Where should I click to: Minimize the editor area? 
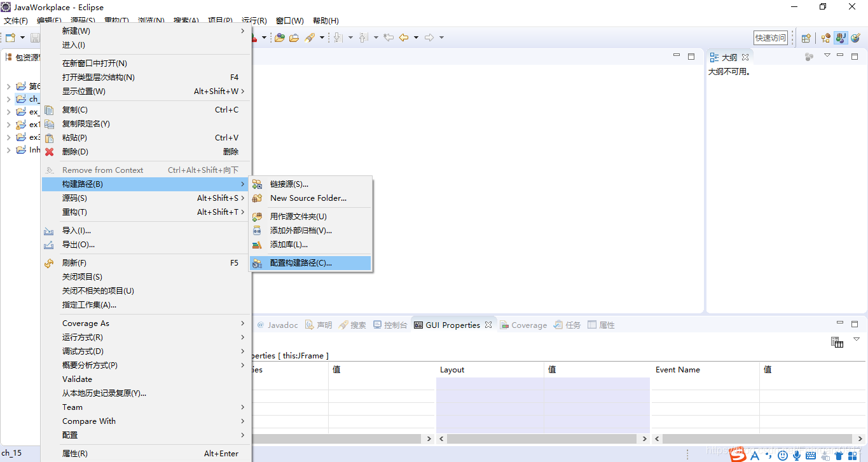tap(677, 56)
